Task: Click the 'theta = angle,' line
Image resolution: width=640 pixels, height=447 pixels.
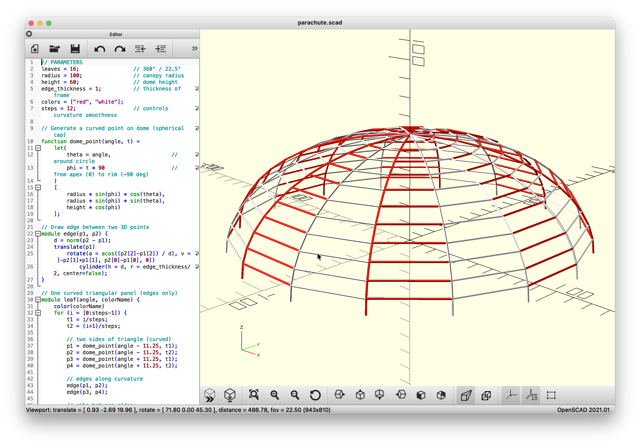Action: pos(89,154)
